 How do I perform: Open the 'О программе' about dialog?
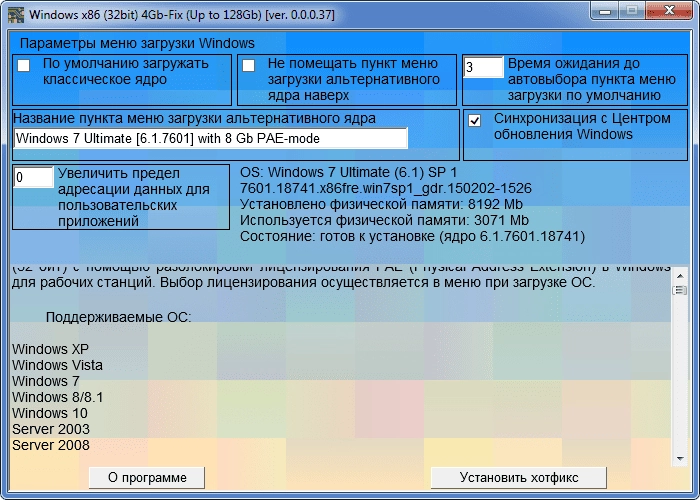(x=147, y=478)
